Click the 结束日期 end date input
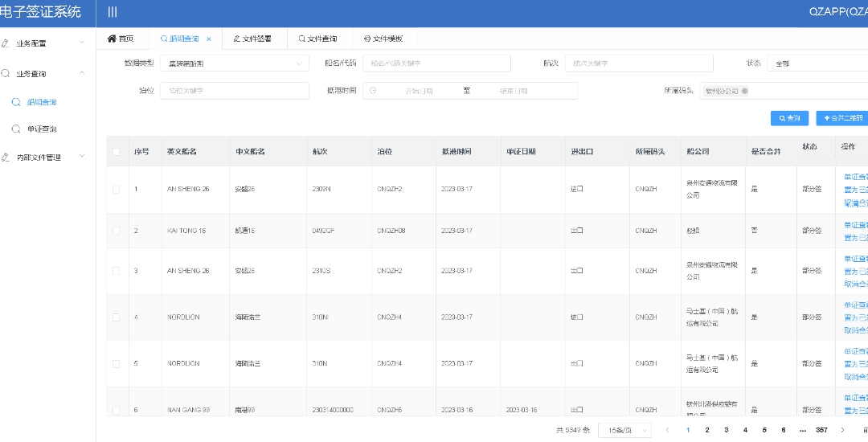 (x=514, y=92)
